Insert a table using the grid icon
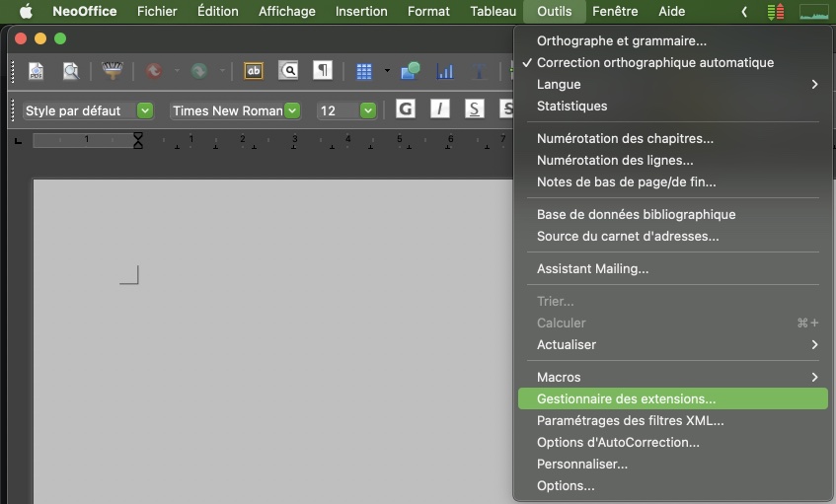Viewport: 836px width, 504px height. coord(364,71)
